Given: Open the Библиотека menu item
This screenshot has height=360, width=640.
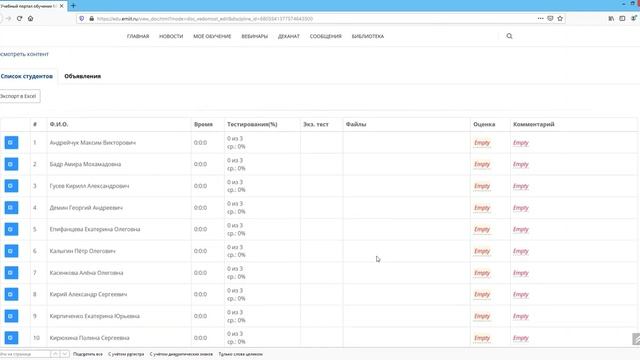Looking at the screenshot, I should tap(368, 36).
